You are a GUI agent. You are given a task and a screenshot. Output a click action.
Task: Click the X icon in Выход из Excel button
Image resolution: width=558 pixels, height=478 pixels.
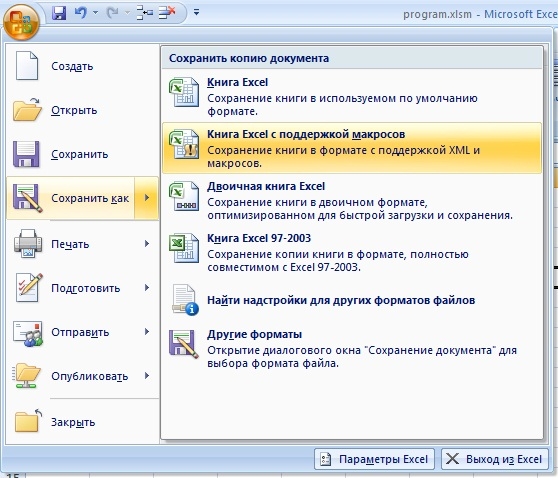[453, 459]
